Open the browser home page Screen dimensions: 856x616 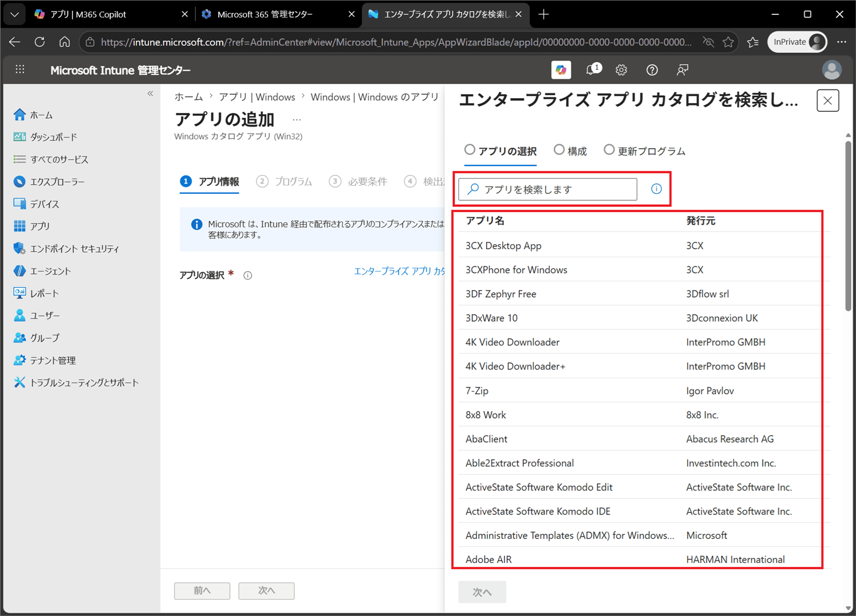point(64,42)
